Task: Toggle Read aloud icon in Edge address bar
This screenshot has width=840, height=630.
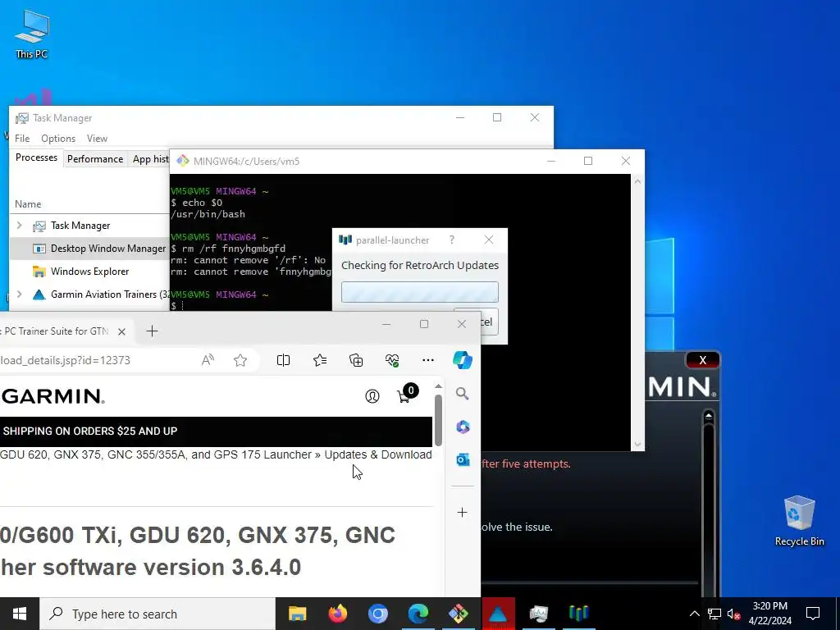Action: point(208,361)
